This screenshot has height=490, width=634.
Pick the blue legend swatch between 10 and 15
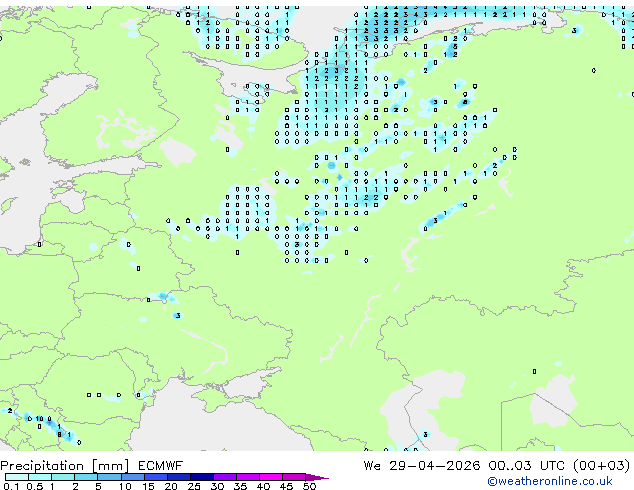(132, 477)
